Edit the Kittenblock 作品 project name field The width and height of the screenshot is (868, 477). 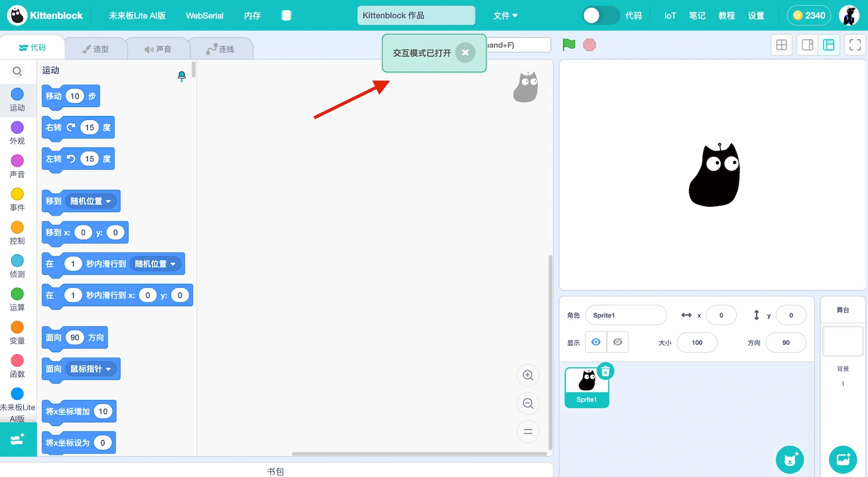tap(416, 16)
